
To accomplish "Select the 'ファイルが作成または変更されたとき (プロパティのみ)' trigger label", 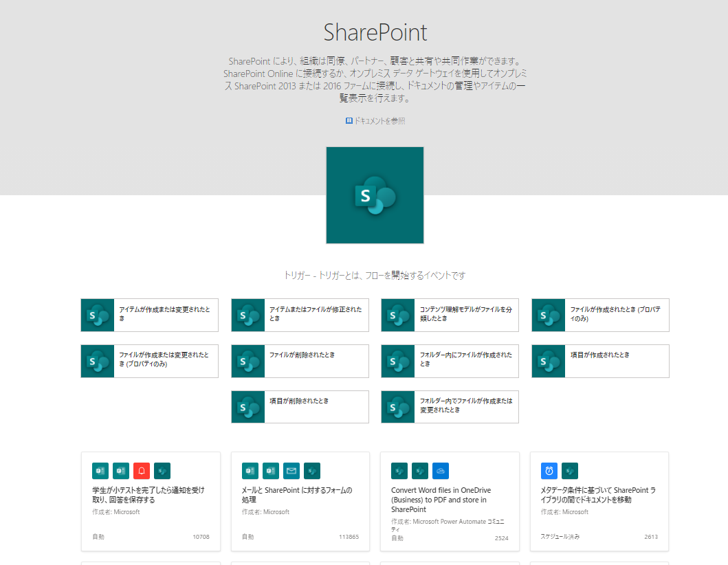I will (x=164, y=359).
